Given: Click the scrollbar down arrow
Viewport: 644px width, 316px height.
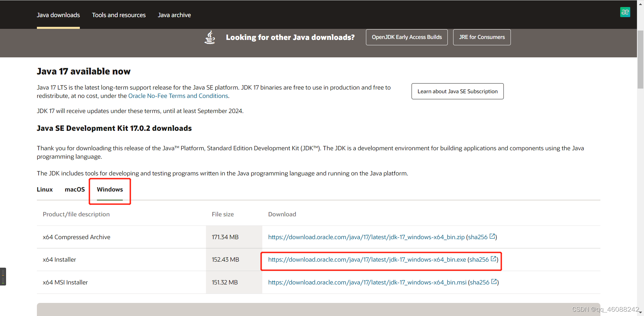Looking at the screenshot, I should tap(640, 312).
